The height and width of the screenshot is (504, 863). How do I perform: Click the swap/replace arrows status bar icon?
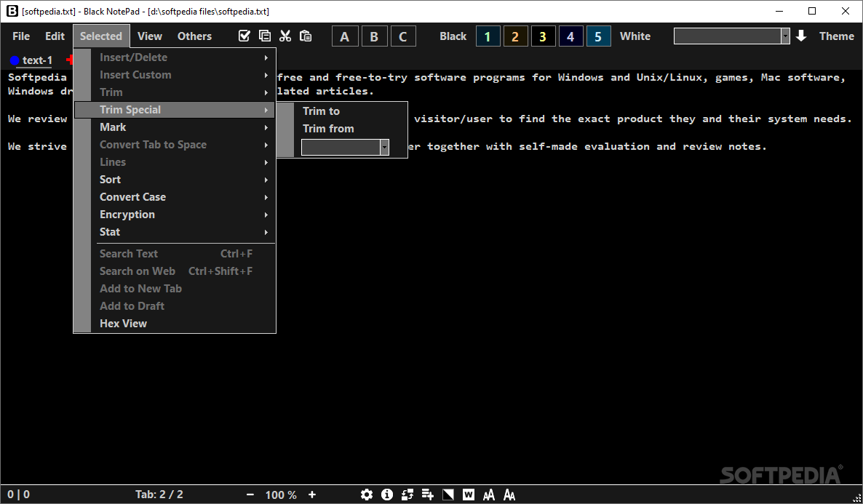[407, 495]
